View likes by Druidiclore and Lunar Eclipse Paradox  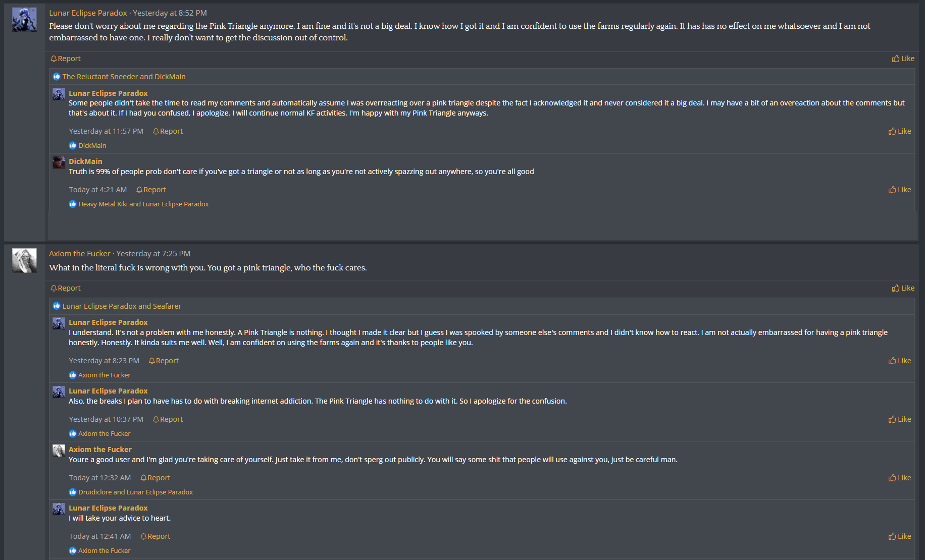[135, 492]
